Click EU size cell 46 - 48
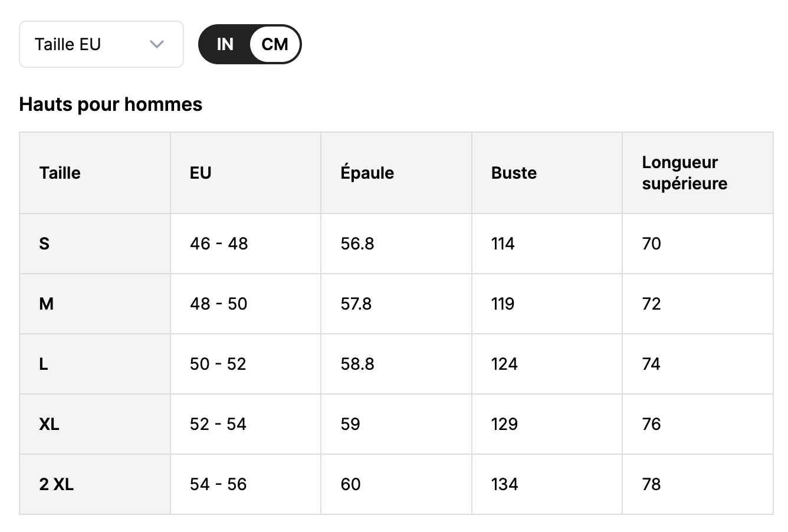This screenshot has width=788, height=532. (219, 244)
